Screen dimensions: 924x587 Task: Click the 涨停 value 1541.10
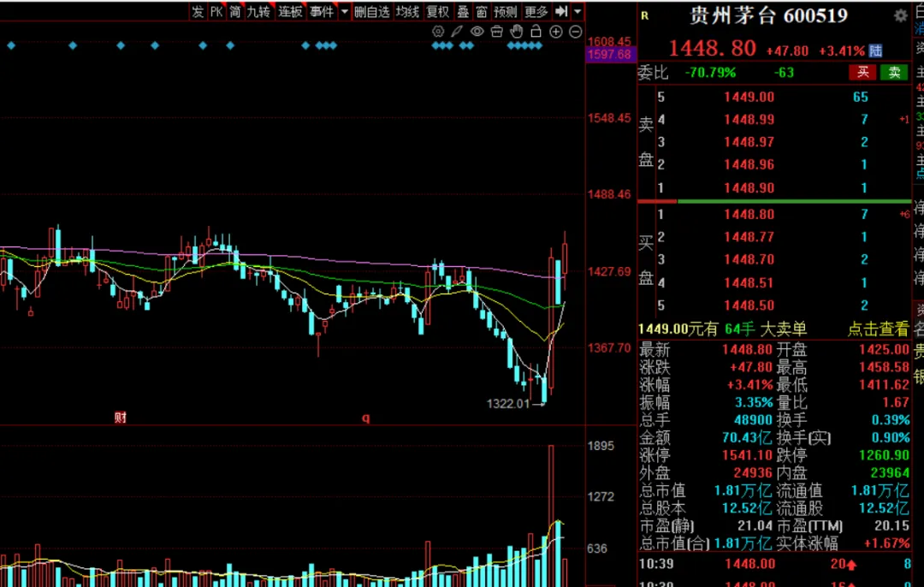tap(747, 455)
